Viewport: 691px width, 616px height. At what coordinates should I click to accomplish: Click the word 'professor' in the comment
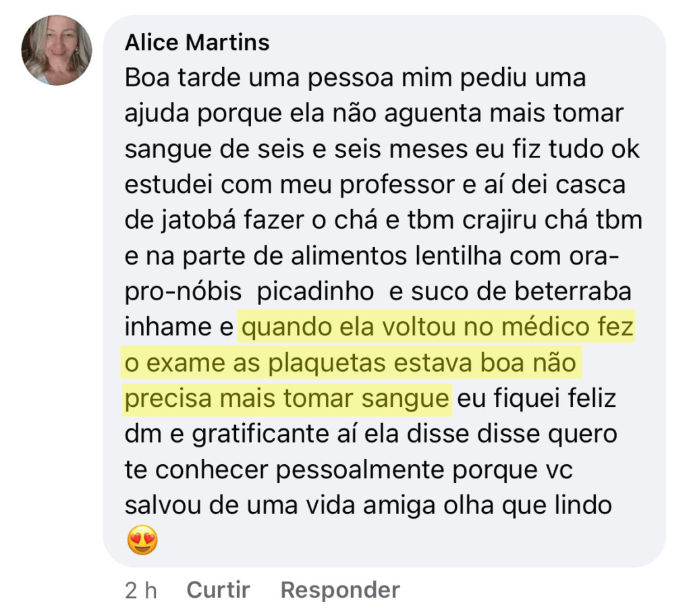coord(397,185)
